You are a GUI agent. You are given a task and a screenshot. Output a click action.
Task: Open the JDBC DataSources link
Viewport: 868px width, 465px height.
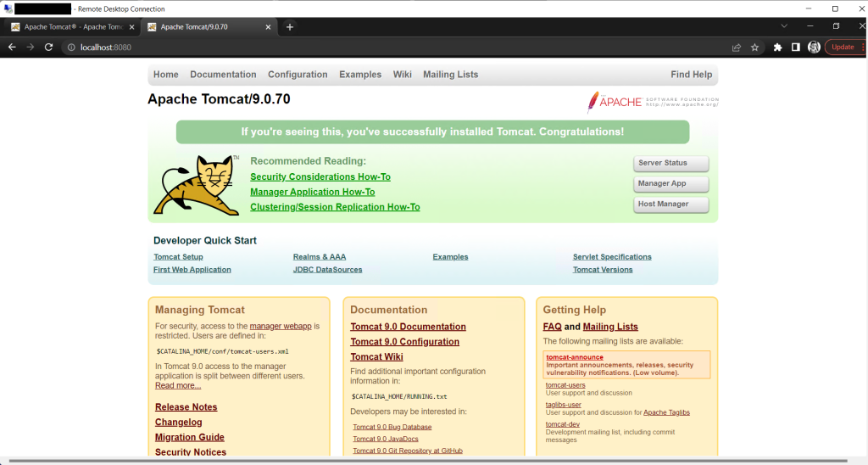328,269
